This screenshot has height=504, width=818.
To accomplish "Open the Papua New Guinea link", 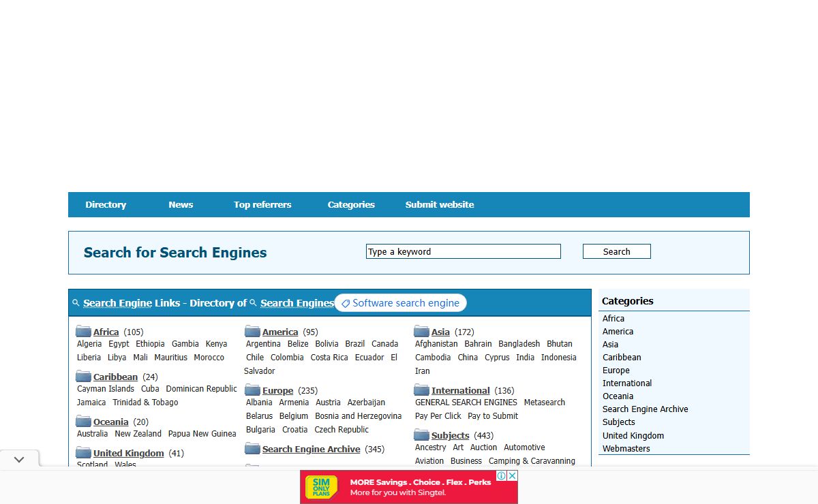I will click(x=202, y=434).
